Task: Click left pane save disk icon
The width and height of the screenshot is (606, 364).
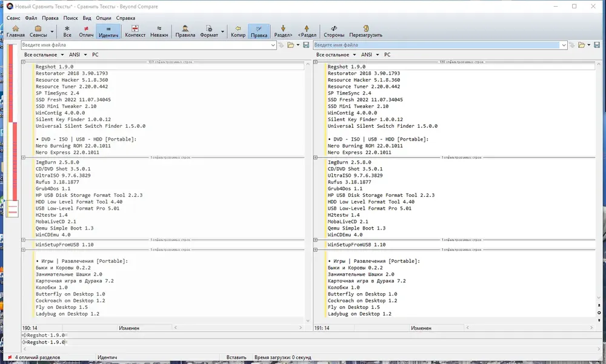Action: [x=306, y=45]
